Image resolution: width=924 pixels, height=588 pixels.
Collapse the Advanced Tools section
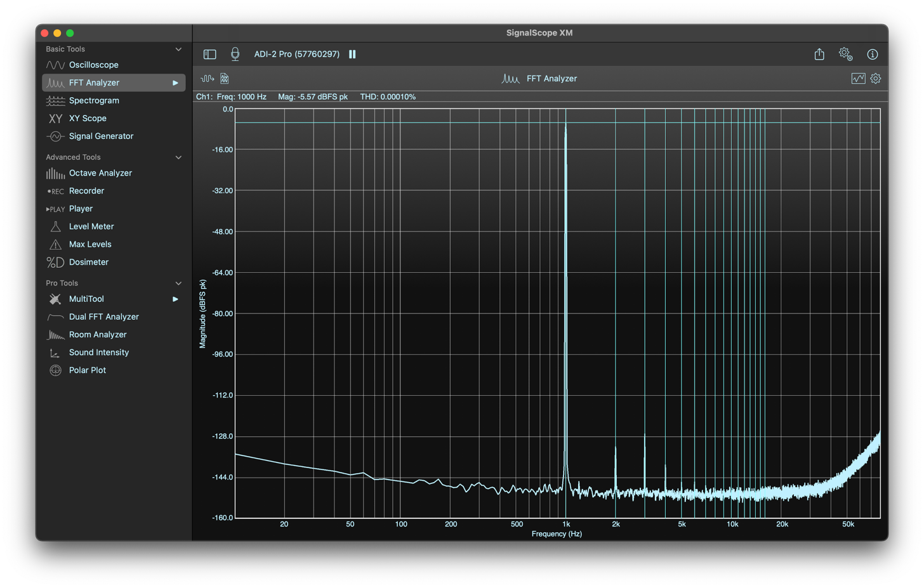(x=178, y=157)
